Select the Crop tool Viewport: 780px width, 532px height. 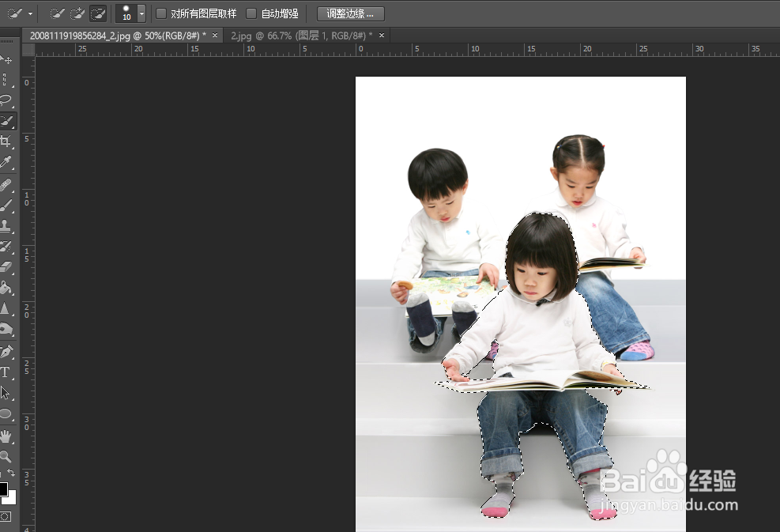coord(6,141)
